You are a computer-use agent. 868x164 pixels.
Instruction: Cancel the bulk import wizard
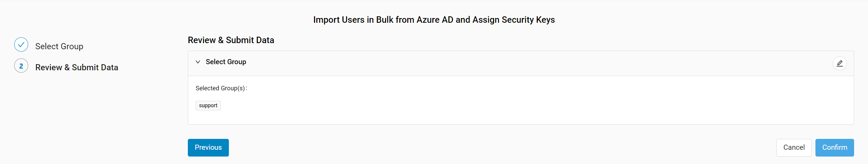[x=794, y=147]
